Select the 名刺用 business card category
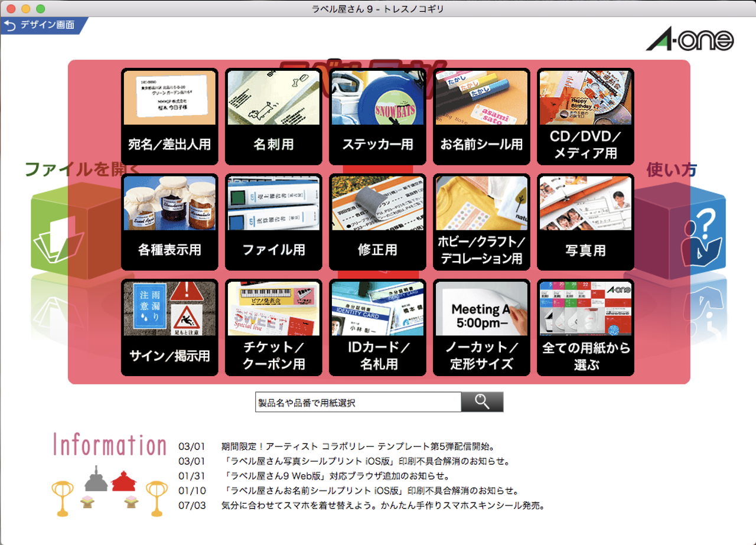The width and height of the screenshot is (756, 545). (273, 116)
